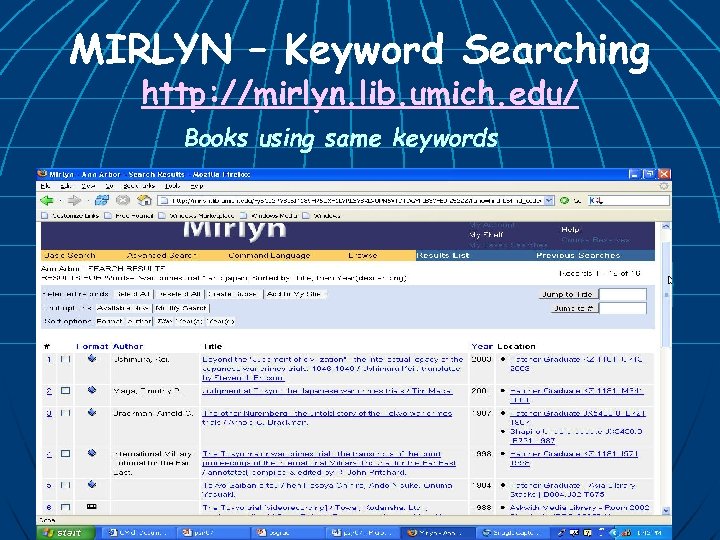
Task: Click the Free Hotmail bookmark
Action: coord(129,215)
